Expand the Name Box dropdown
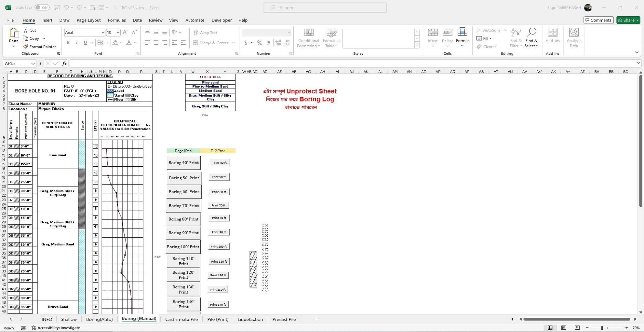644x332 pixels. pos(33,63)
